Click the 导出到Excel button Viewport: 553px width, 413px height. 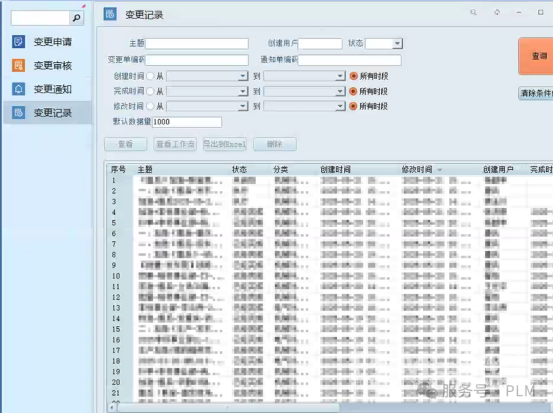[225, 144]
